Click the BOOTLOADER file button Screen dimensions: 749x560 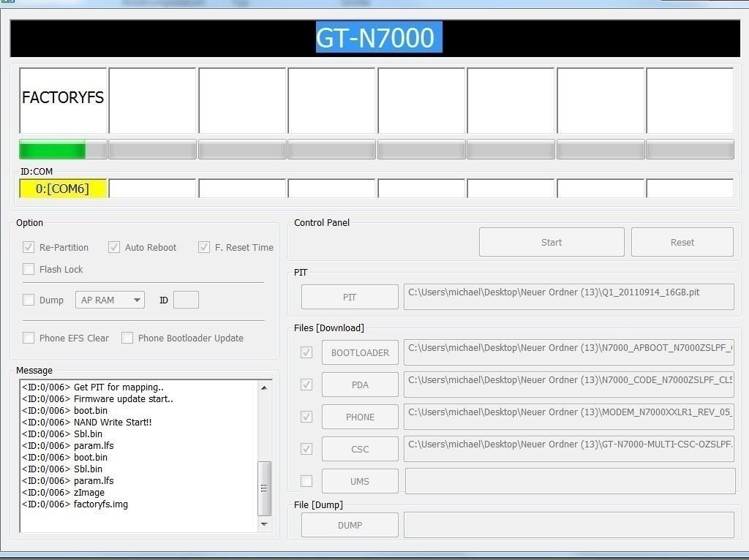tap(360, 353)
